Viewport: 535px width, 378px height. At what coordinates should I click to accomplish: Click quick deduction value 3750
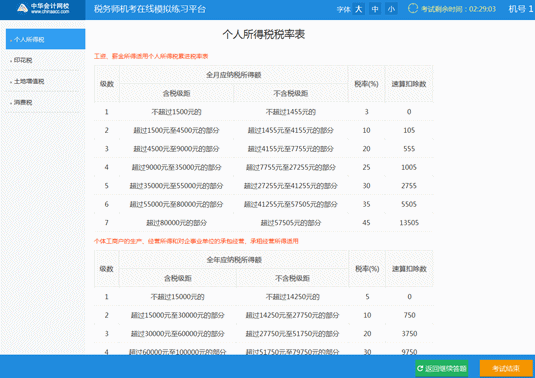[x=409, y=334]
